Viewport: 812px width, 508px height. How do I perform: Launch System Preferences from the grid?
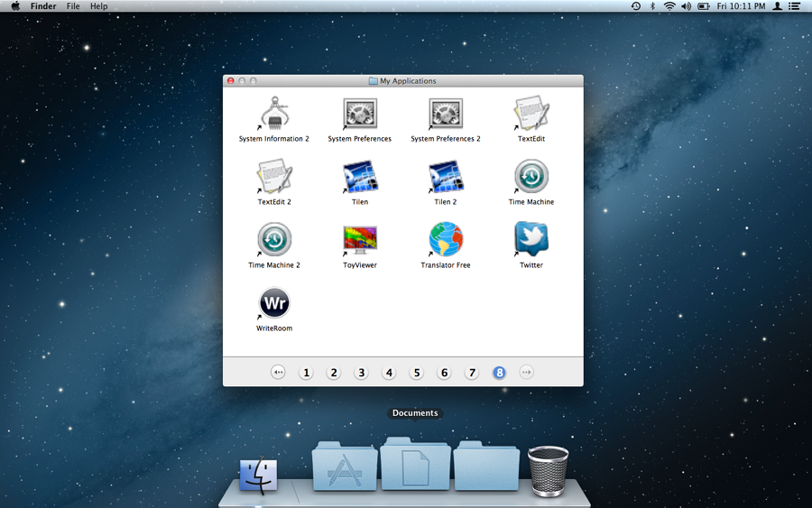pyautogui.click(x=360, y=113)
